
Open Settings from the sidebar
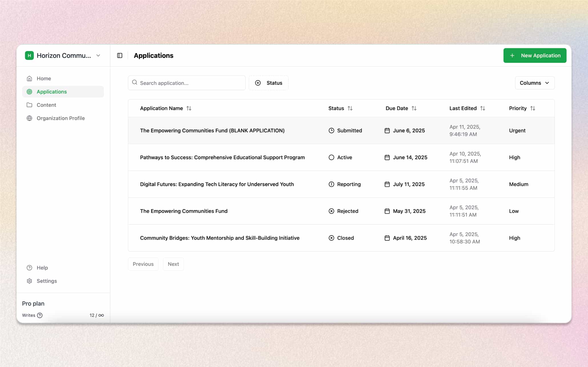pos(47,281)
